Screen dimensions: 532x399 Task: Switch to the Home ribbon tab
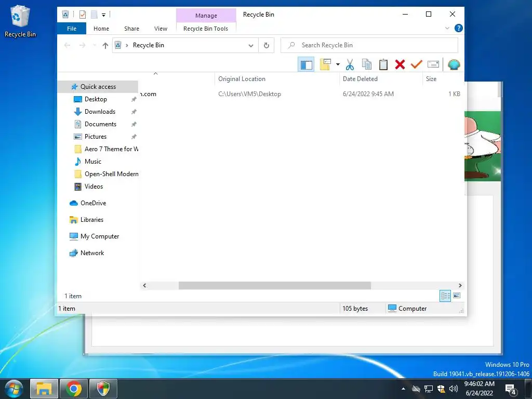[101, 29]
